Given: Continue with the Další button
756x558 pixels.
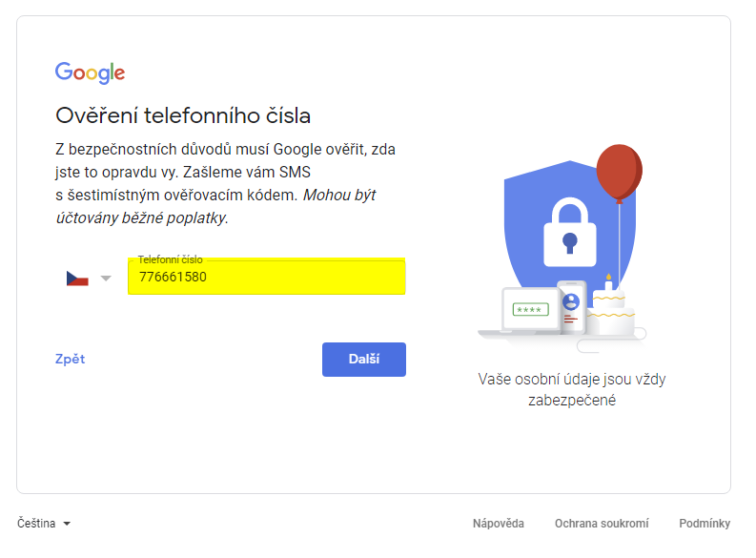Looking at the screenshot, I should click(x=364, y=360).
